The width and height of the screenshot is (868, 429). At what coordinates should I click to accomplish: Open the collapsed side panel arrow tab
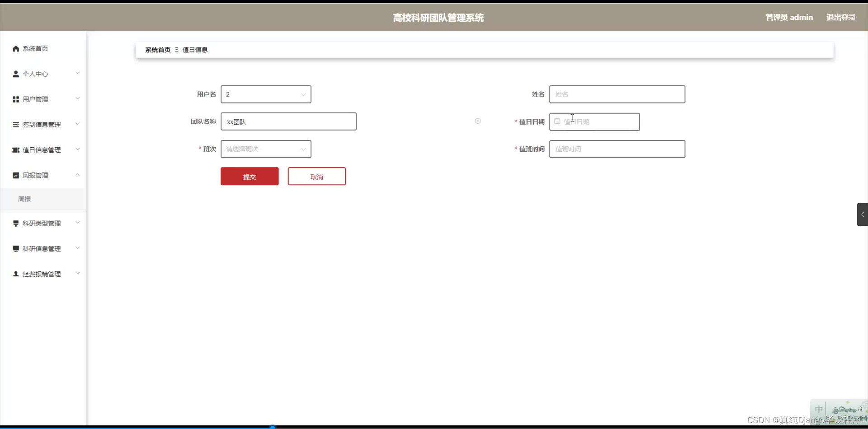click(x=863, y=214)
